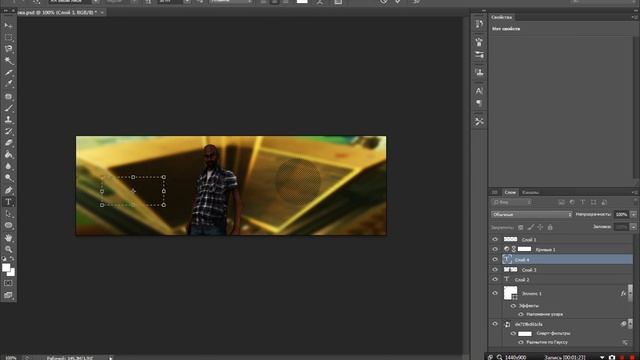Select the Hand tool
640x360 pixels.
[x=8, y=237]
